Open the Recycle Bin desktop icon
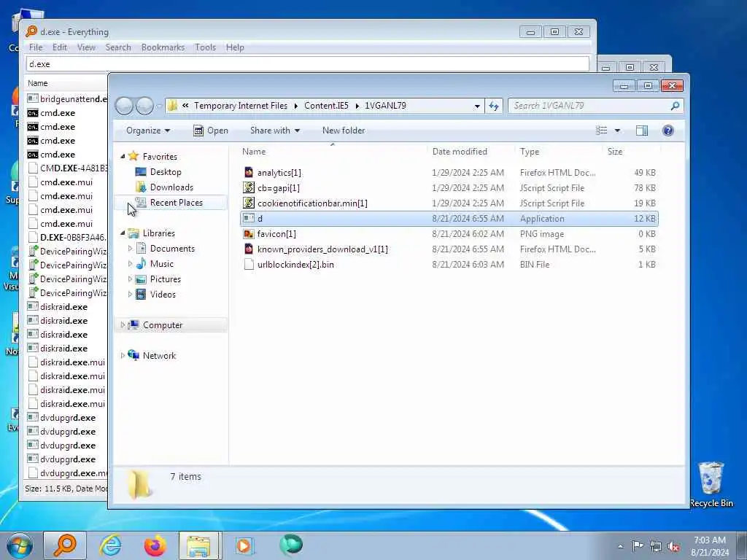747x560 pixels. pyautogui.click(x=711, y=485)
